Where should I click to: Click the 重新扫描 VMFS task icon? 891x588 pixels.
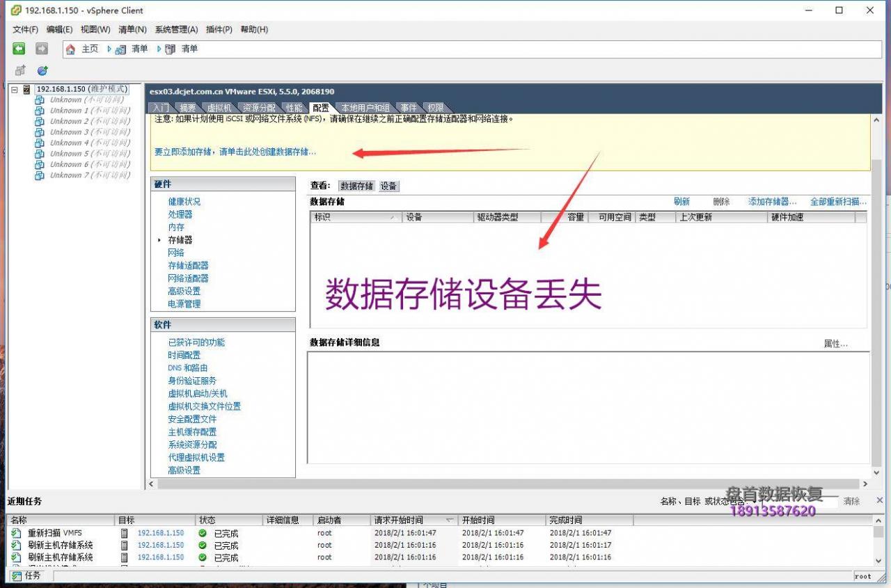pyautogui.click(x=17, y=533)
